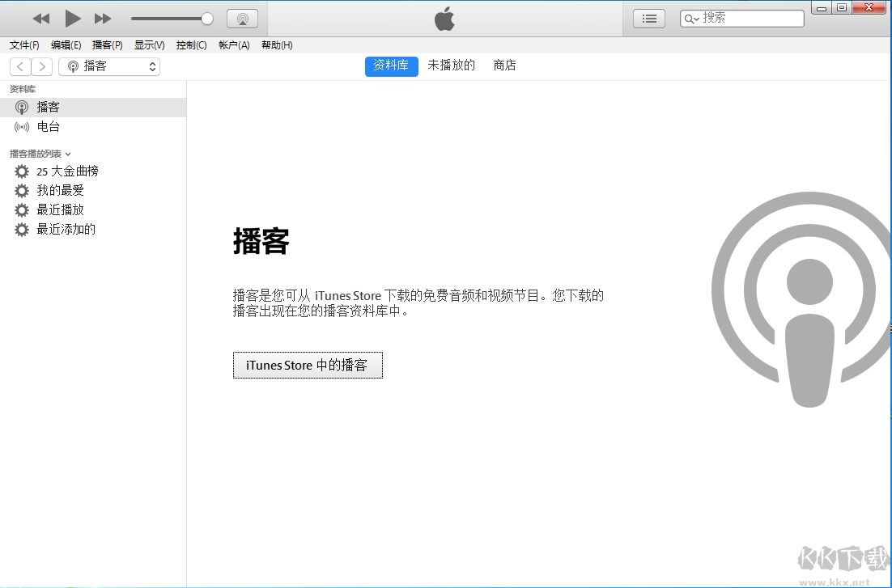
Task: Click the gear icon beside 我的最爱
Action: [x=21, y=190]
